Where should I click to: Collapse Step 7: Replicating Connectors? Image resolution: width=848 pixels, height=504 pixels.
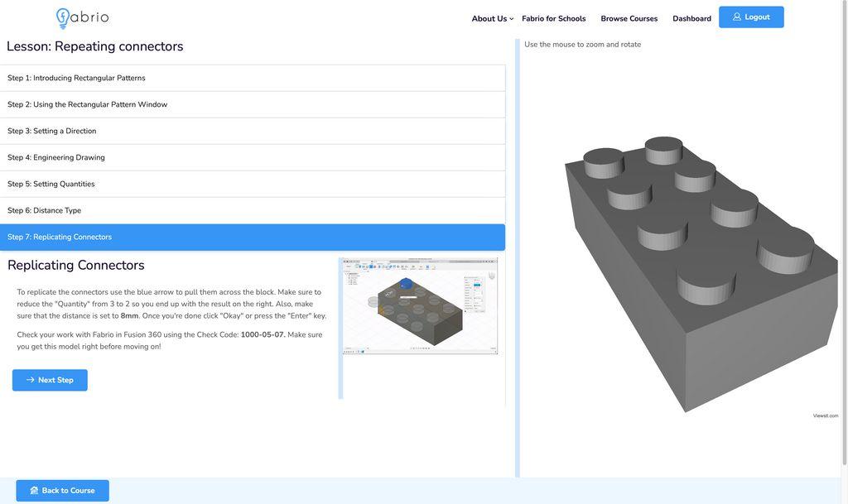(253, 238)
